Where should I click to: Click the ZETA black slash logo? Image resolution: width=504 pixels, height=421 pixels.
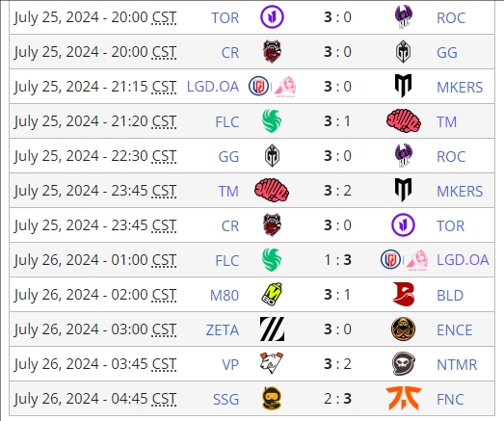click(272, 329)
